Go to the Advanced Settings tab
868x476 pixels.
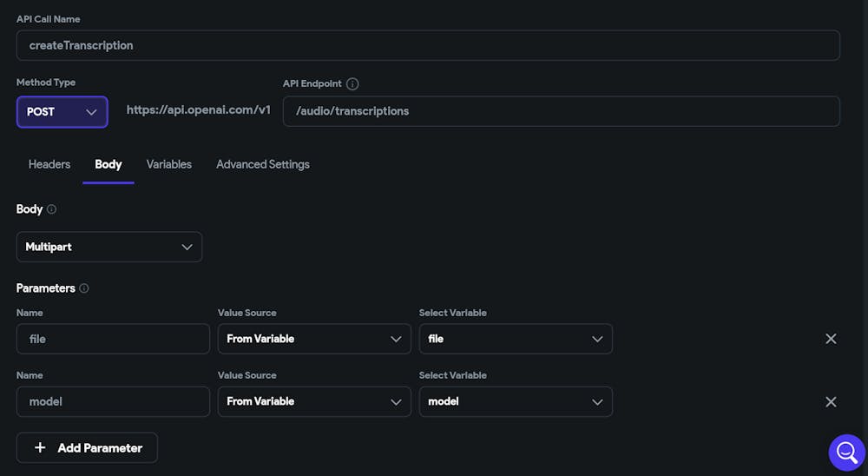[x=263, y=164]
